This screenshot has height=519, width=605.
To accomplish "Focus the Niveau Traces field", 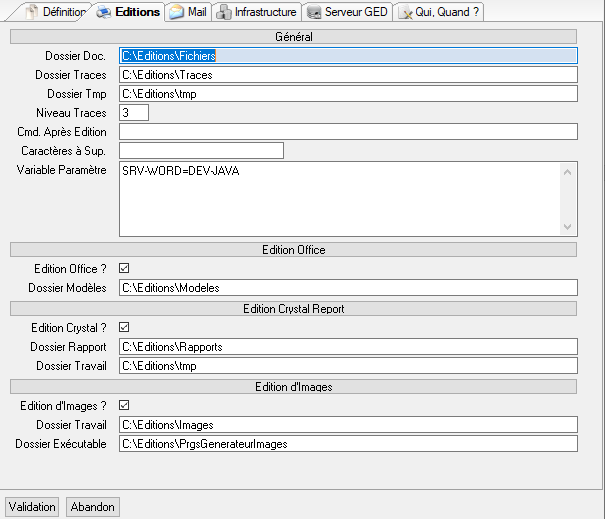I will [133, 113].
